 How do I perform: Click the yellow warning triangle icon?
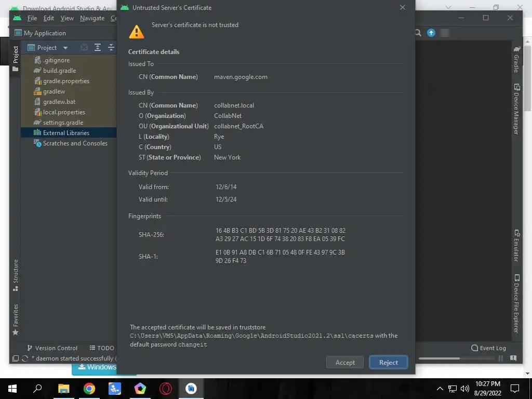137,32
